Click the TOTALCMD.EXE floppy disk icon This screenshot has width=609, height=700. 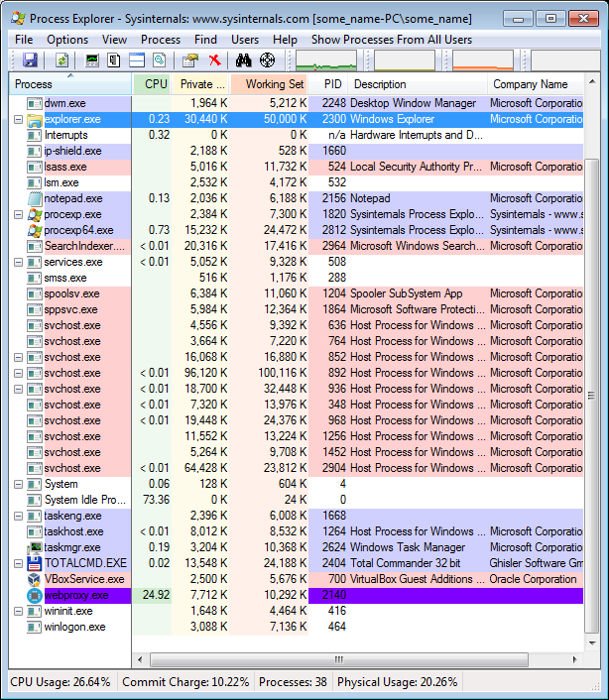[x=35, y=563]
